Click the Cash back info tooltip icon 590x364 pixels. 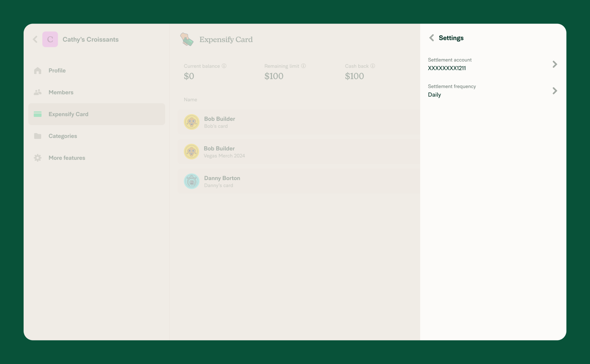[x=373, y=66]
